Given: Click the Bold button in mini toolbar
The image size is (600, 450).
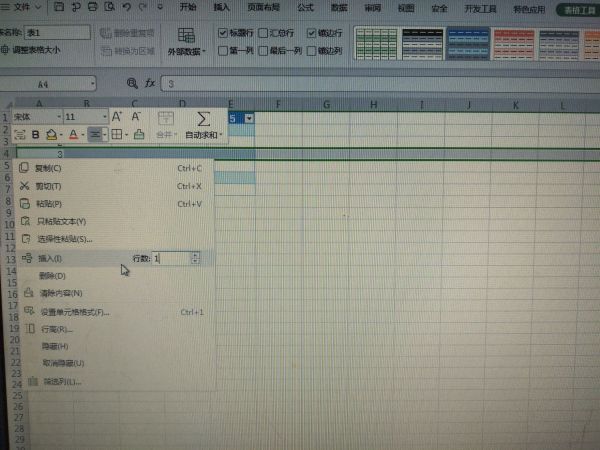Looking at the screenshot, I should pyautogui.click(x=35, y=134).
